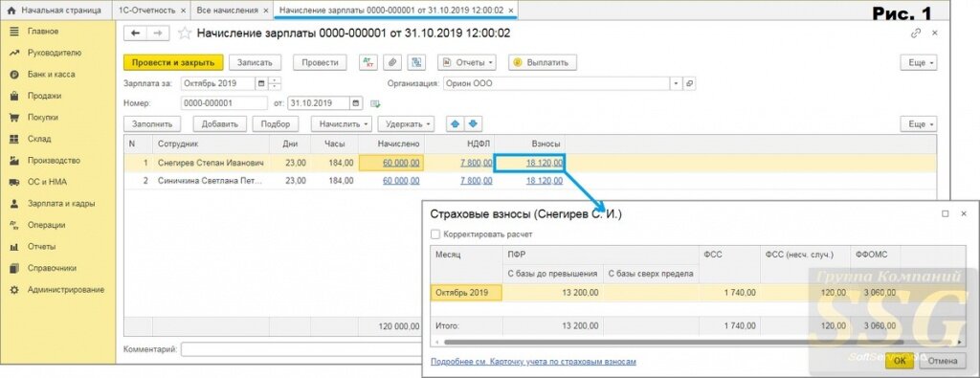Move selected row up

point(455,123)
